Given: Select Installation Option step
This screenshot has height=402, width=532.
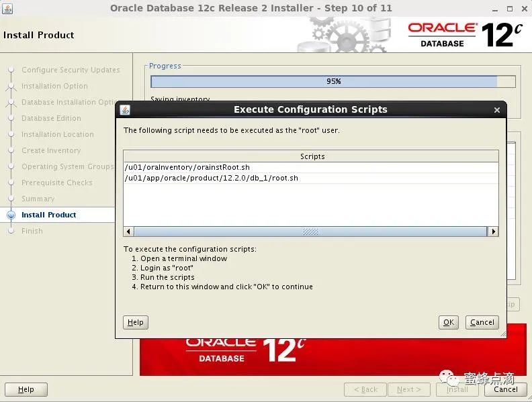Looking at the screenshot, I should pyautogui.click(x=54, y=86).
